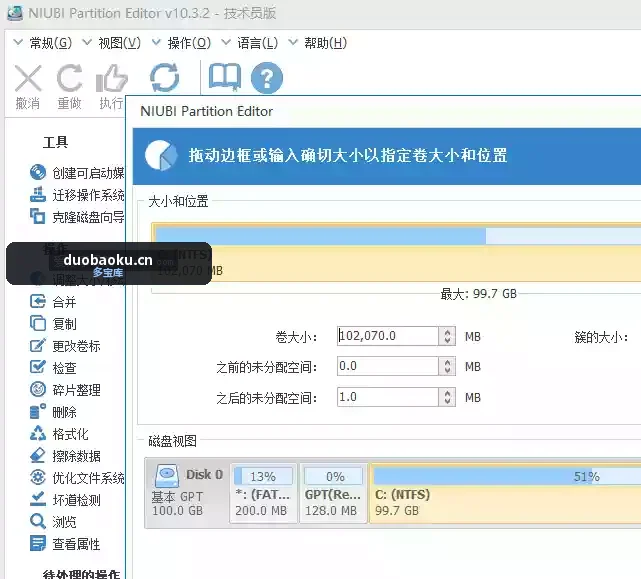Screen dimensions: 641x579
Task: Click the 创建可启动媒体 disc icon
Action: pos(38,172)
